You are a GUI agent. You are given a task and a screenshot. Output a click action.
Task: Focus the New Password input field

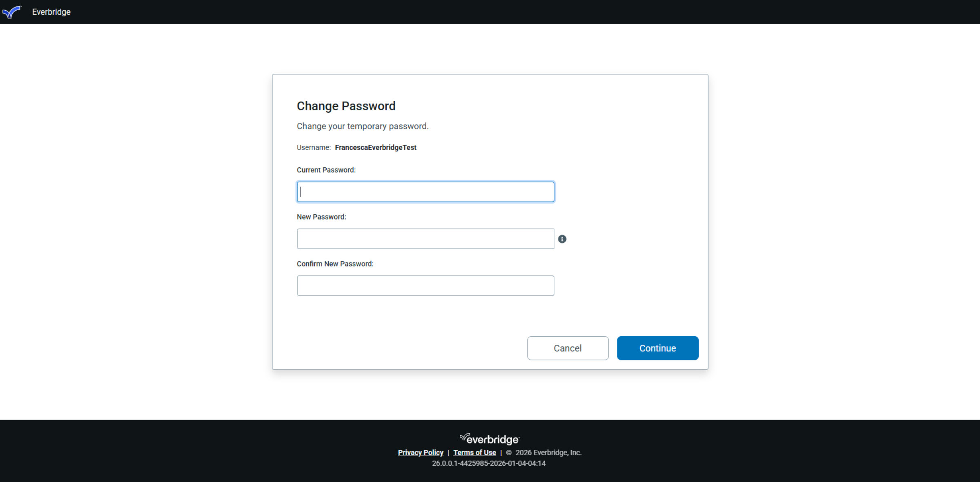pos(425,238)
